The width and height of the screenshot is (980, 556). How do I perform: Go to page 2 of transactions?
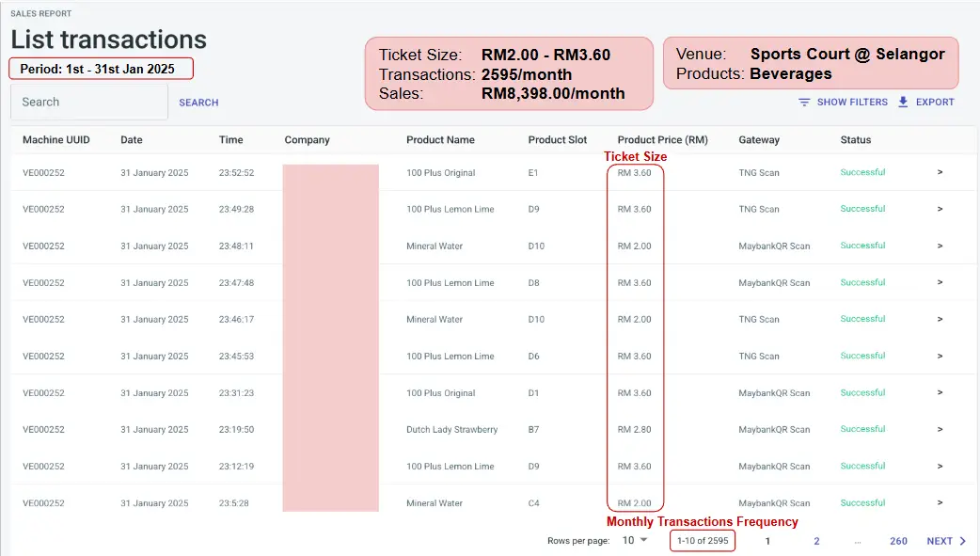click(x=816, y=541)
